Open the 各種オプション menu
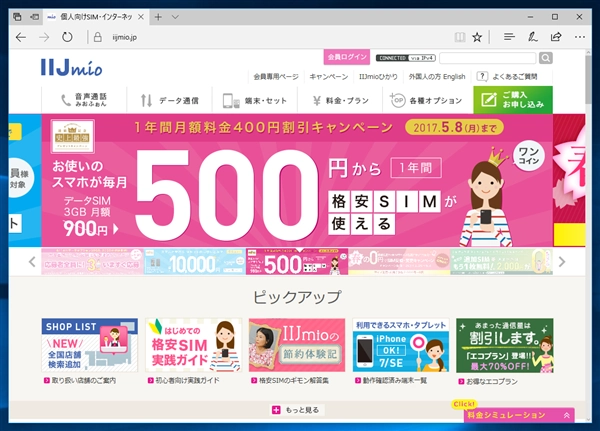 [x=428, y=100]
